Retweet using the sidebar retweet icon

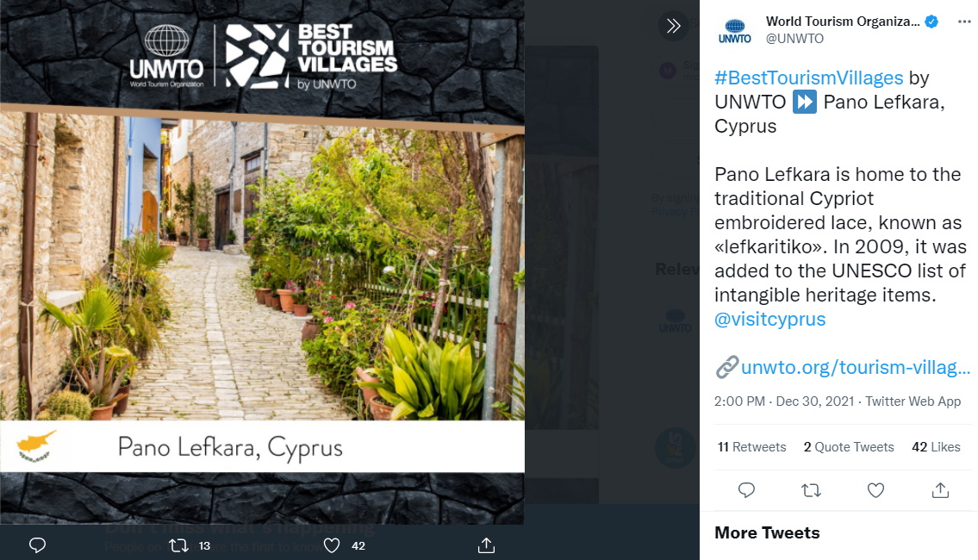click(811, 491)
